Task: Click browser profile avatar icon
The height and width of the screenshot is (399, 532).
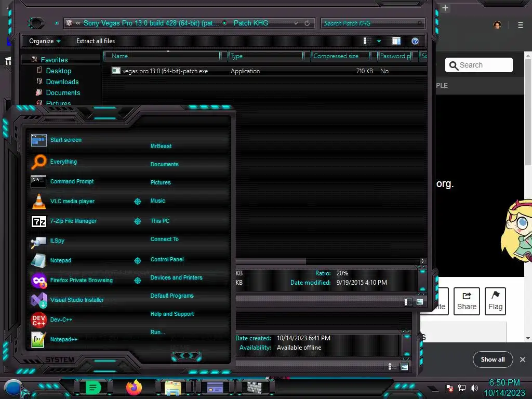Action: coord(497,25)
